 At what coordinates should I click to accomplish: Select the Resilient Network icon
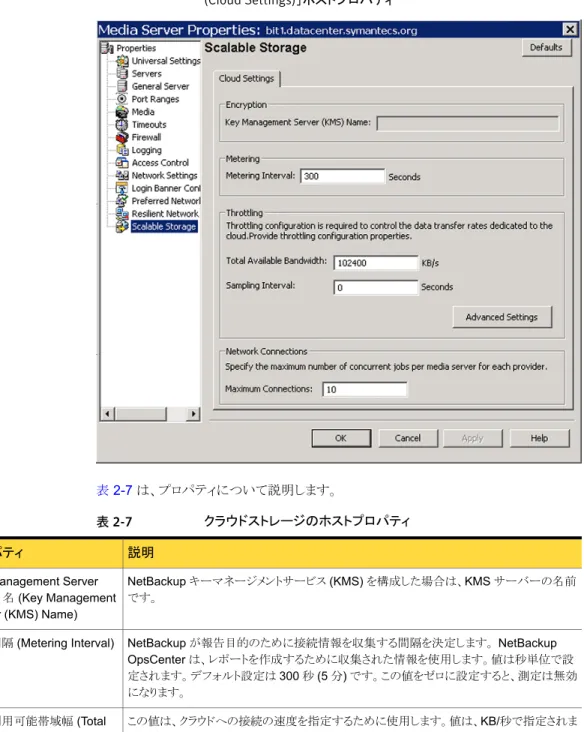coord(122,214)
